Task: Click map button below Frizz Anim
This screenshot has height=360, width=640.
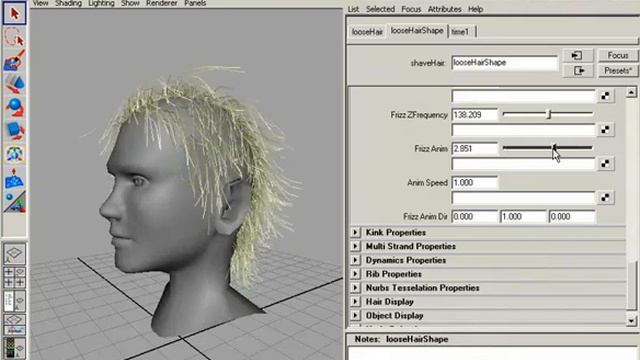Action: [x=605, y=164]
